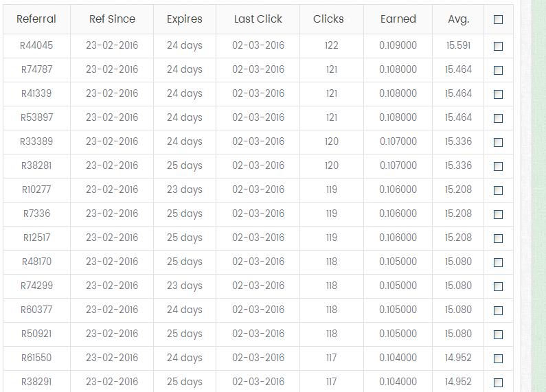Select the checkbox for referral R48170
This screenshot has width=546, height=392.
point(499,262)
